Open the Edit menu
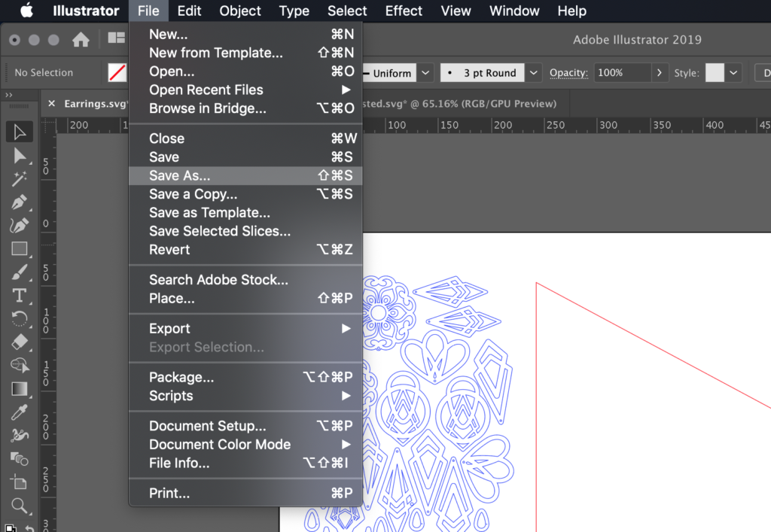This screenshot has width=771, height=532. 189,11
